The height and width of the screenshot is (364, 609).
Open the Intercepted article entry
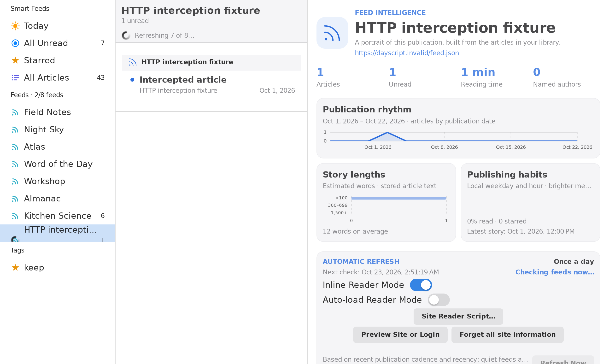coord(211,84)
